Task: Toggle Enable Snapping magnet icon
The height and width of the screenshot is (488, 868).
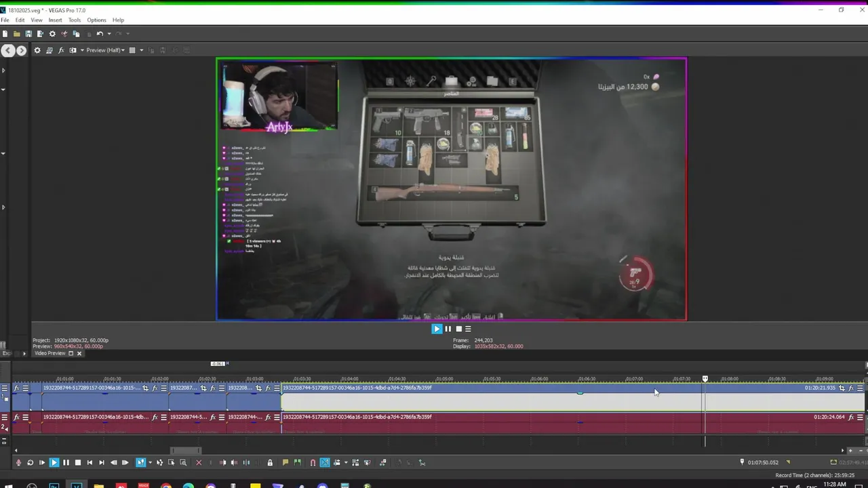Action: point(313,462)
